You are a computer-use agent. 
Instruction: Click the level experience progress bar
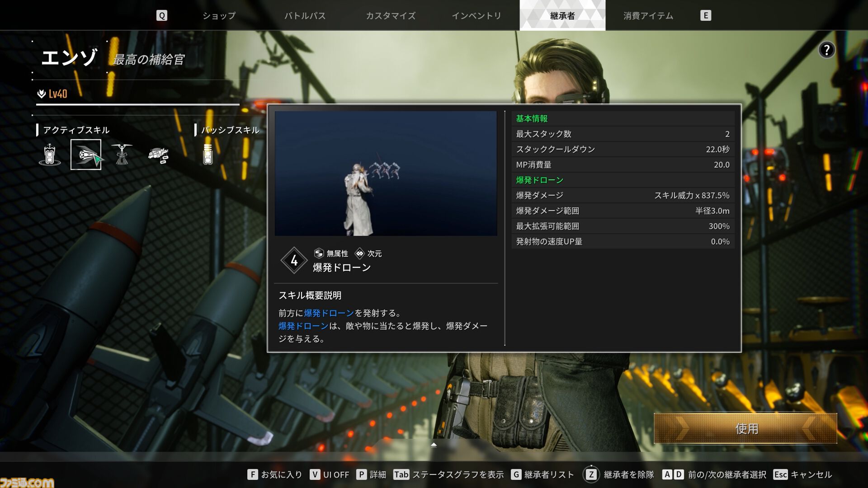[x=137, y=104]
